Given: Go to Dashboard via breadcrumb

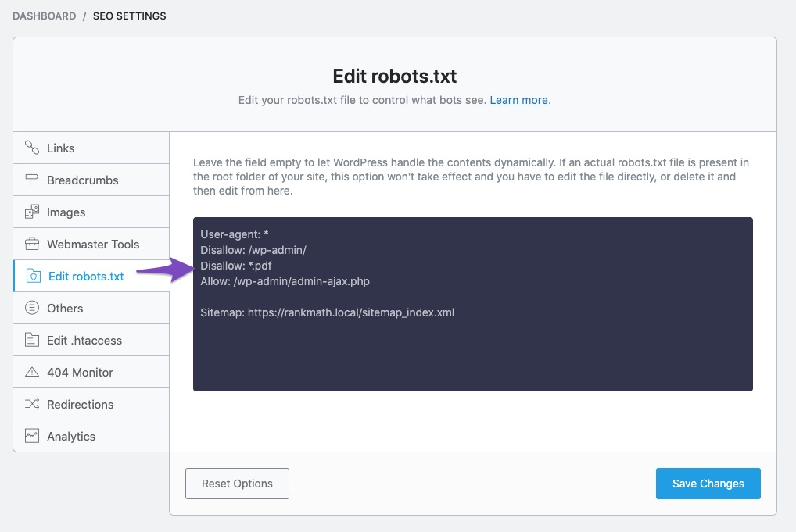Looking at the screenshot, I should pyautogui.click(x=45, y=16).
